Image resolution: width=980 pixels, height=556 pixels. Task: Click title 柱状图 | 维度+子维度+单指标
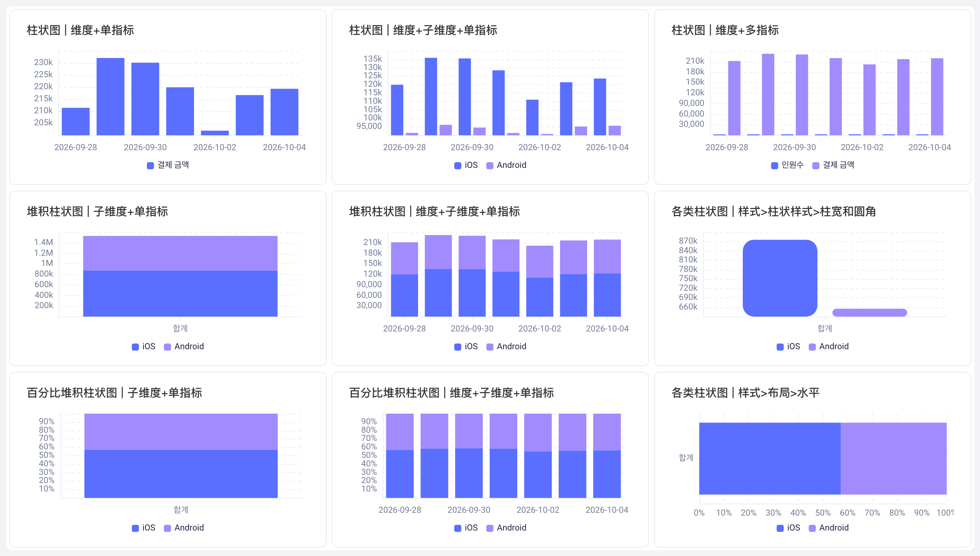point(423,30)
